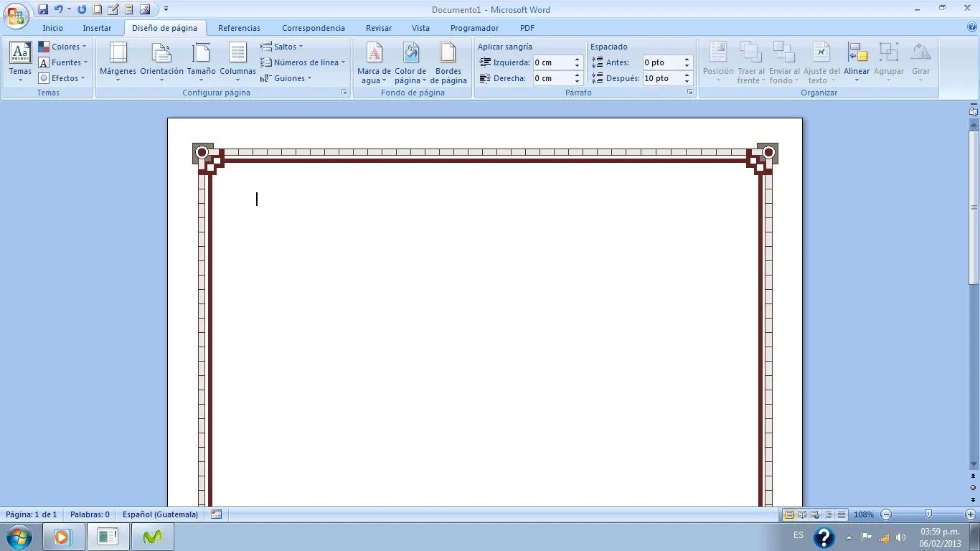Save the document from the quick access toolbar
The height and width of the screenshot is (551, 980).
pyautogui.click(x=43, y=9)
